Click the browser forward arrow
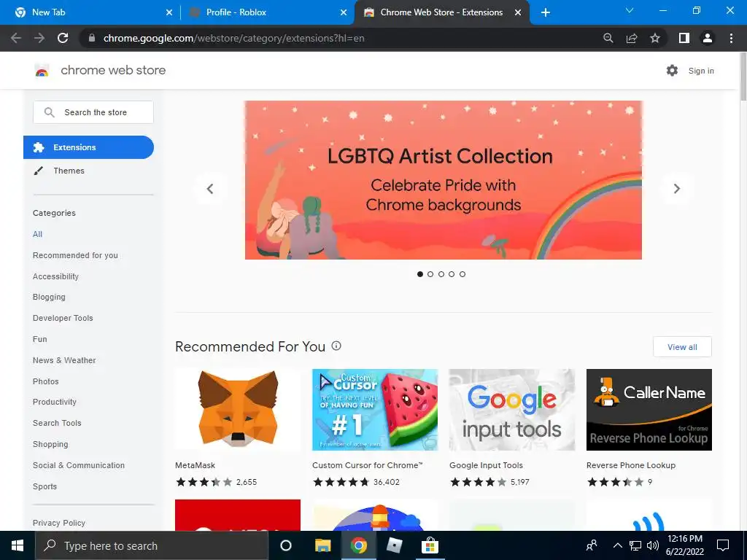The width and height of the screenshot is (747, 560). coord(39,38)
